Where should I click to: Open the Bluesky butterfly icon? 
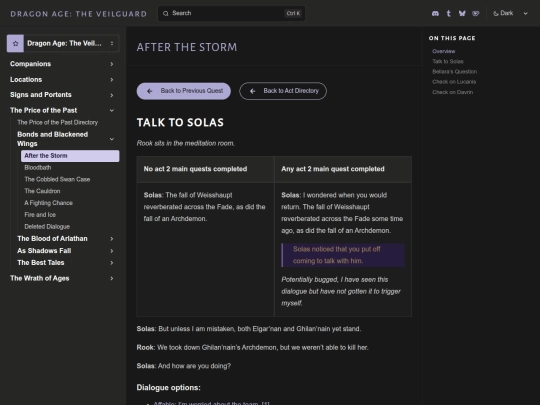point(462,13)
